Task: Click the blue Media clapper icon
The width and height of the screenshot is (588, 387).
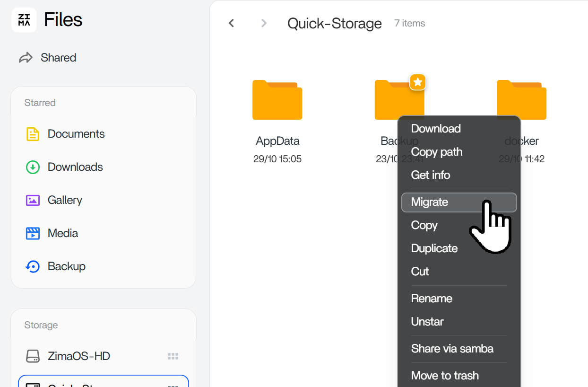Action: (32, 233)
